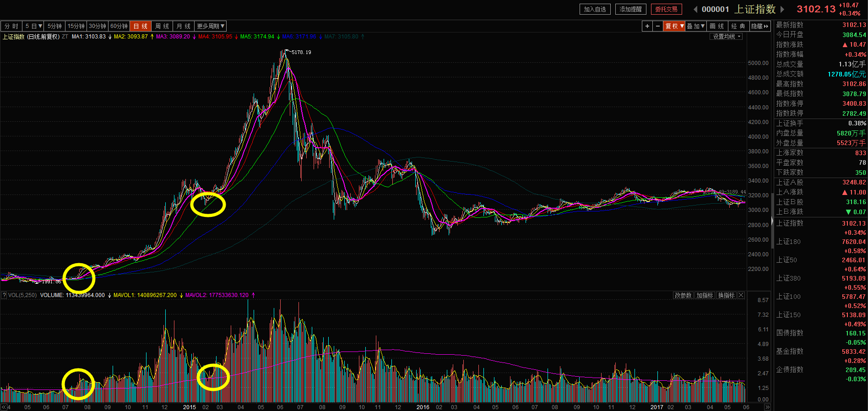Go to next stock with right arrow

[x=782, y=9]
